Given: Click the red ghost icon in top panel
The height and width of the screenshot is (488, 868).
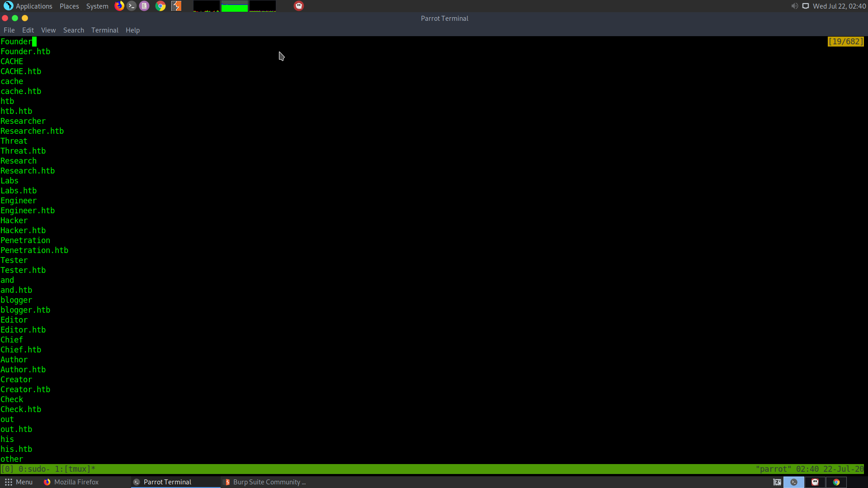Looking at the screenshot, I should pos(299,6).
